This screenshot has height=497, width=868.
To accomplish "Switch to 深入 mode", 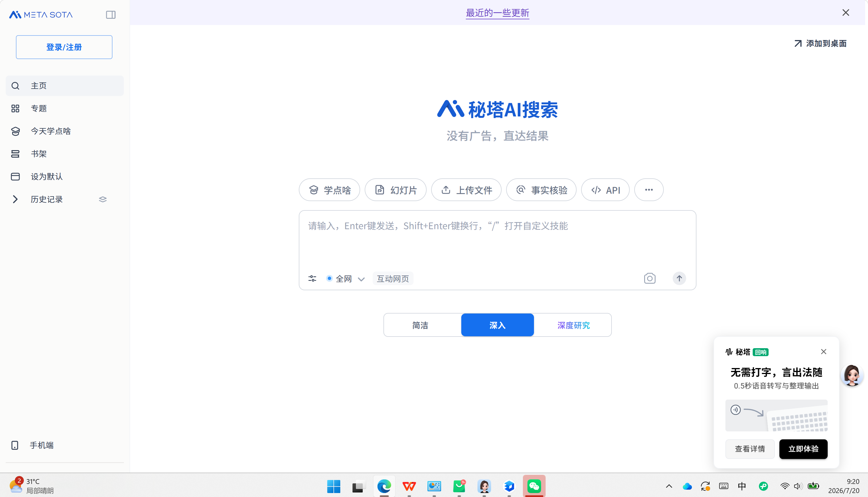I will [497, 325].
